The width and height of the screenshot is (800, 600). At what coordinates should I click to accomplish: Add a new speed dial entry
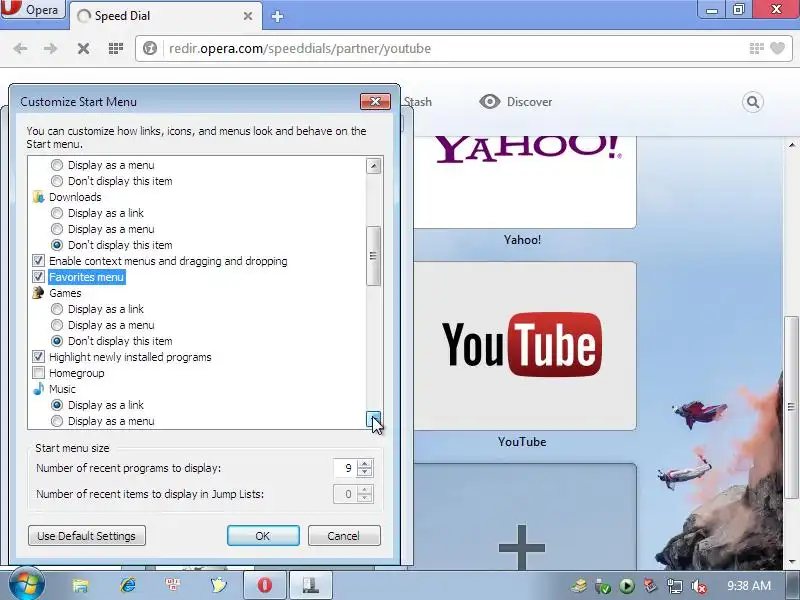coord(524,516)
